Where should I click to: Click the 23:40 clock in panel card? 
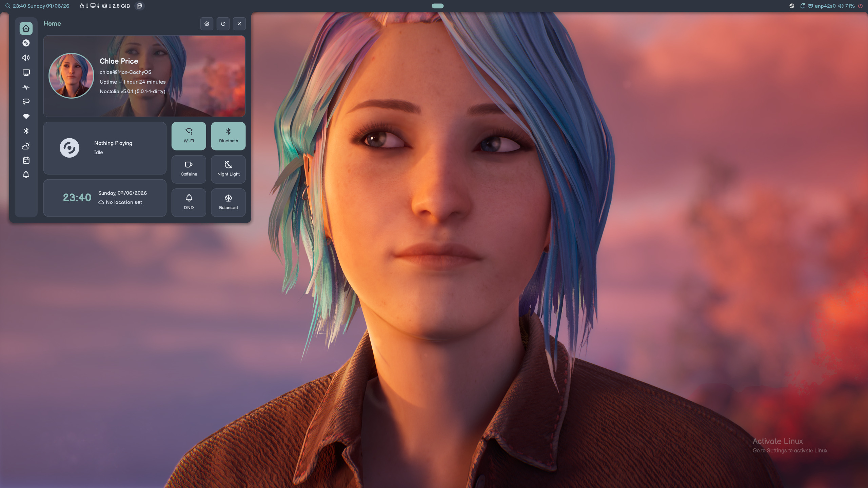(x=77, y=198)
